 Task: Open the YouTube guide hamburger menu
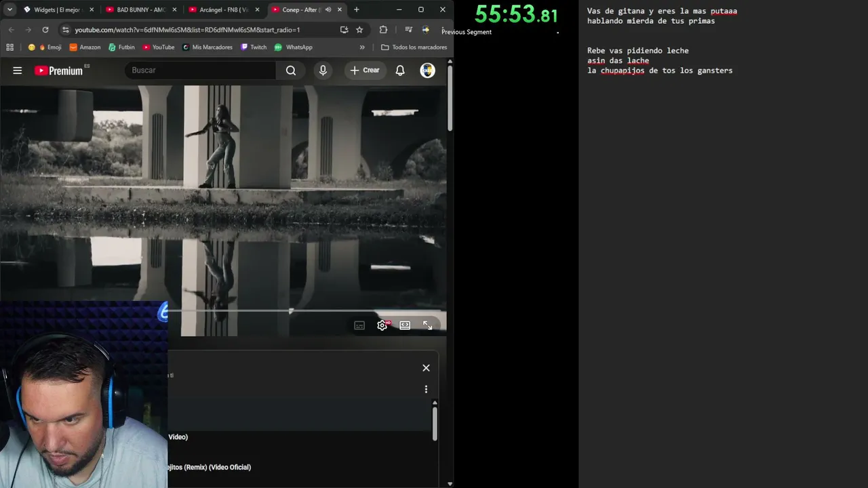[x=18, y=70]
